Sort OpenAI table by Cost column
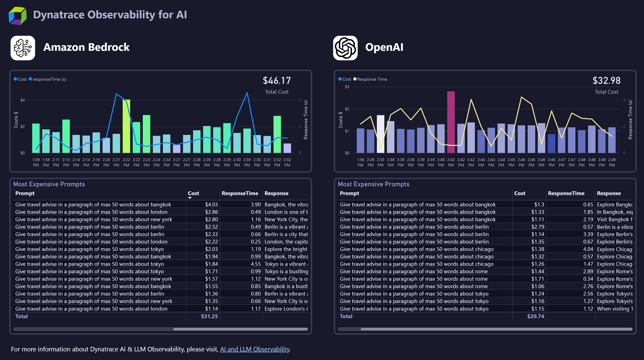644x360 pixels. [520, 193]
